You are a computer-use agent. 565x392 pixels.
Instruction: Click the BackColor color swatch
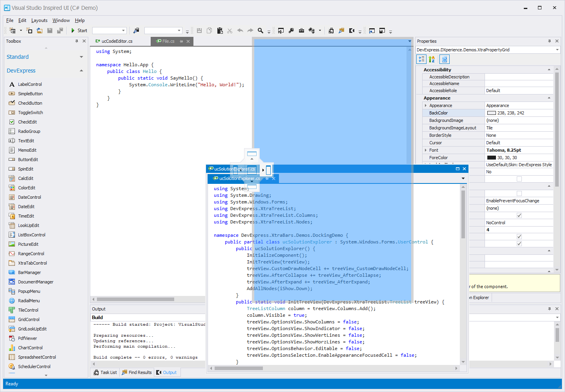click(x=492, y=113)
